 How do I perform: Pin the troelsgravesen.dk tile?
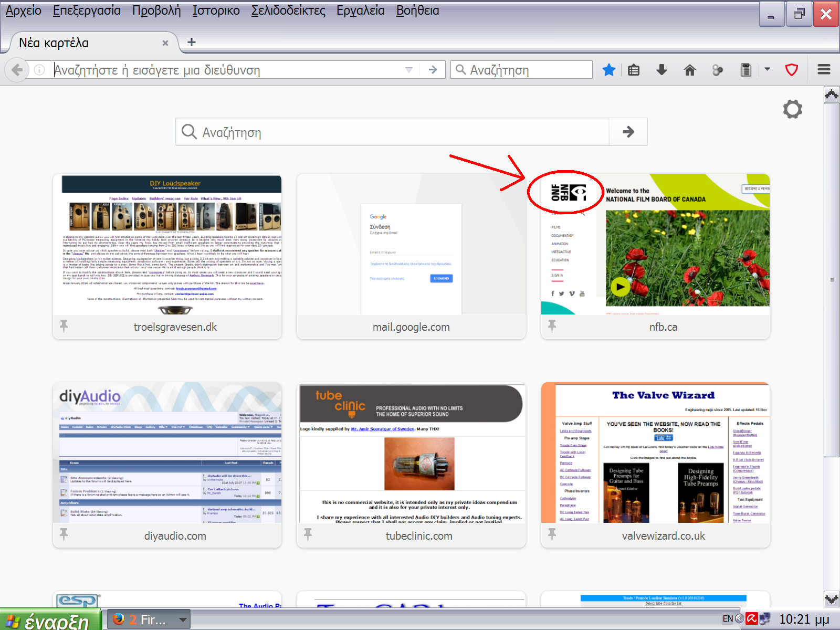pyautogui.click(x=64, y=327)
